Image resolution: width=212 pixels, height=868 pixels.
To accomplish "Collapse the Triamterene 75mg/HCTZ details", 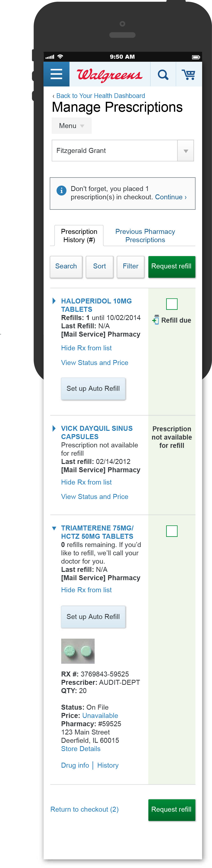I will click(54, 528).
